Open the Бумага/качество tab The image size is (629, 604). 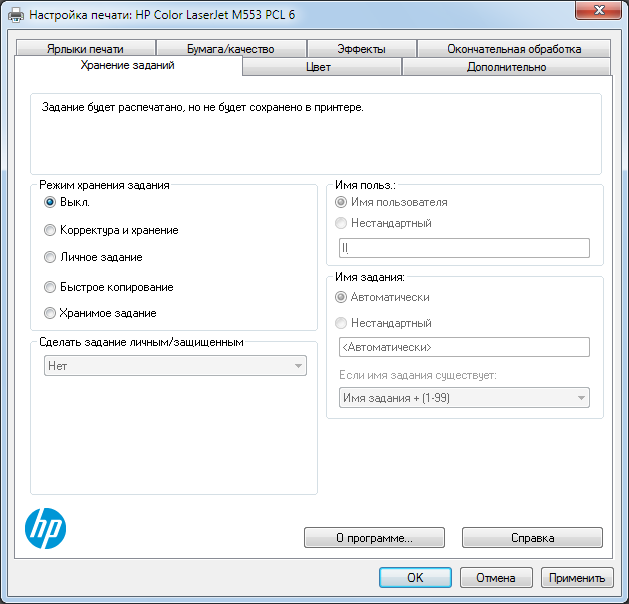[230, 49]
